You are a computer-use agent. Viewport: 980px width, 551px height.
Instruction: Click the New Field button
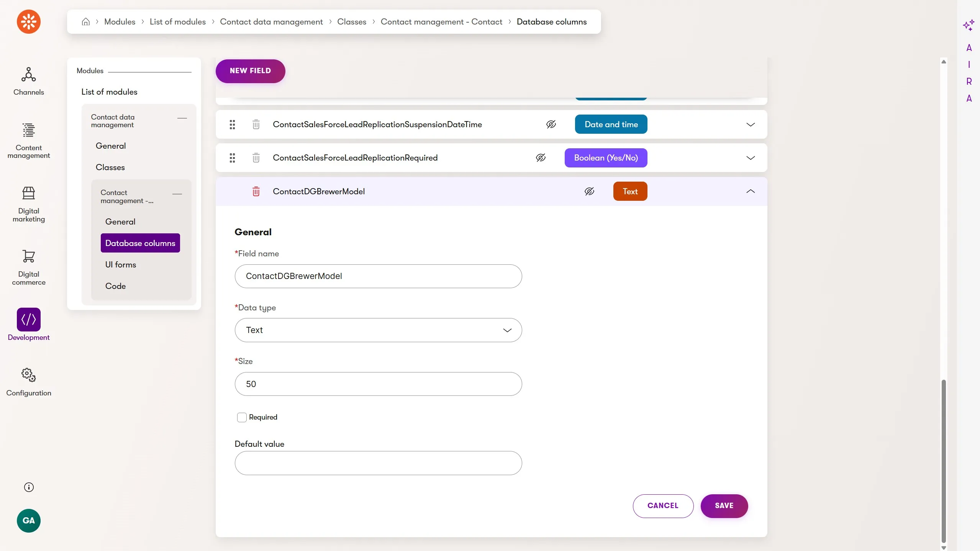coord(250,71)
